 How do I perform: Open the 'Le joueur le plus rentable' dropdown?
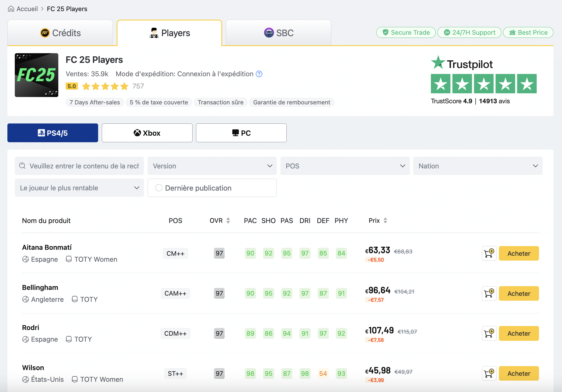pyautogui.click(x=79, y=188)
